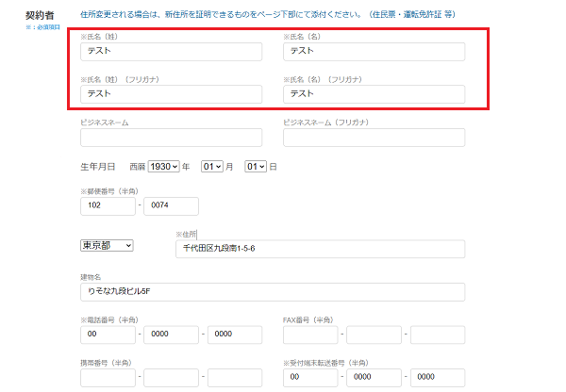566x392 pixels.
Task: Click the first 携帯番号 input box
Action: click(x=108, y=378)
